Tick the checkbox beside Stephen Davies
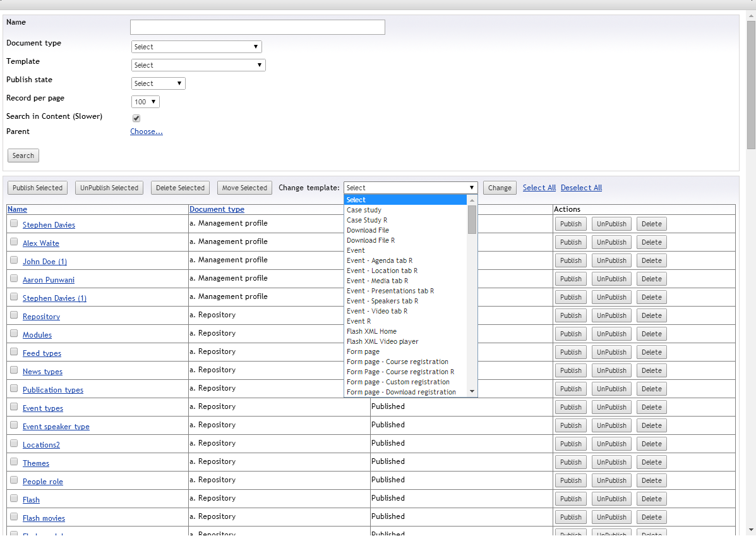Viewport: 756px width, 536px height. pos(14,224)
